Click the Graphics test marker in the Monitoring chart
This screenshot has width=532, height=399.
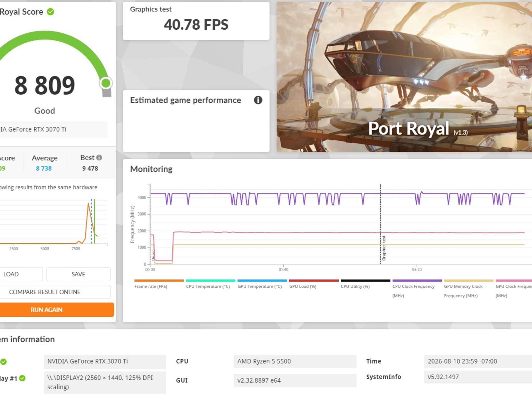(x=384, y=248)
